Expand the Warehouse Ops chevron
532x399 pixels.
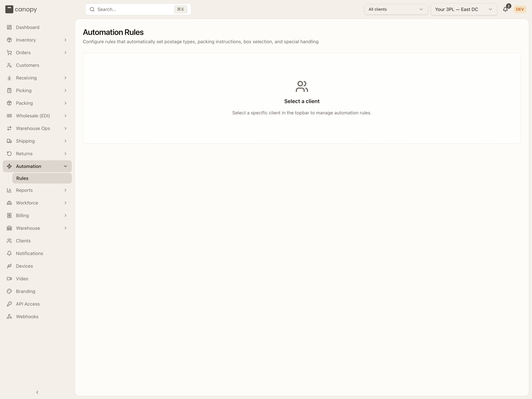[x=65, y=128]
